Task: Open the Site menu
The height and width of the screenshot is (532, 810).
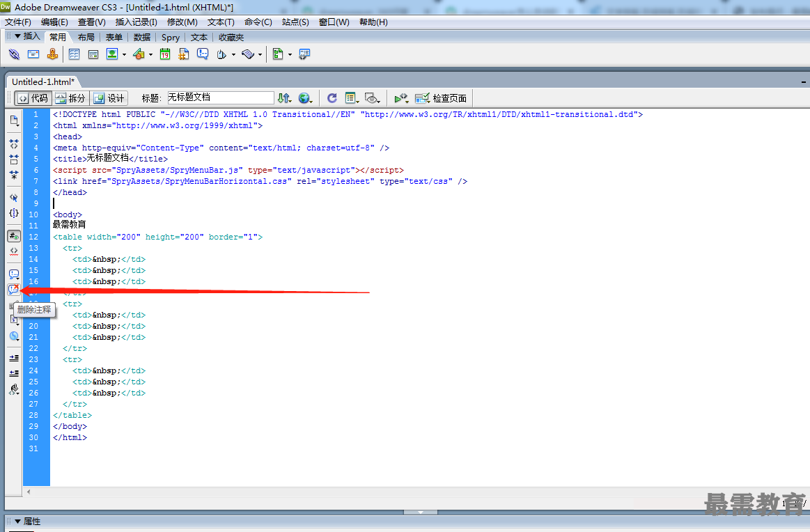Action: point(295,22)
